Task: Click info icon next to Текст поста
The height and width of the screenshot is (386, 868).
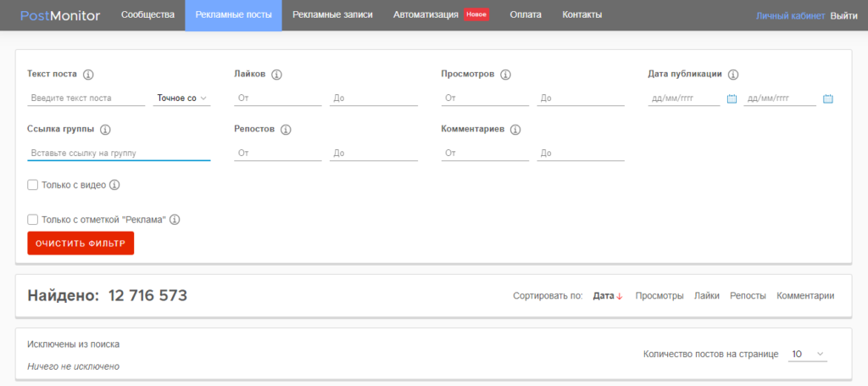Action: [88, 75]
